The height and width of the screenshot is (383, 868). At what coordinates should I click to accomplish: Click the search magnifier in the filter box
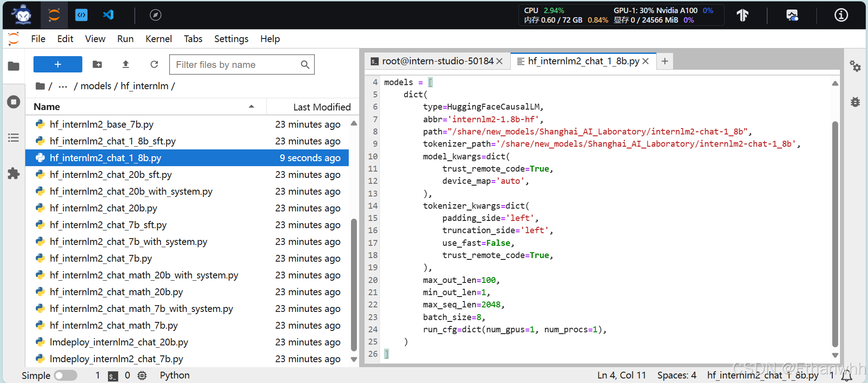click(305, 65)
